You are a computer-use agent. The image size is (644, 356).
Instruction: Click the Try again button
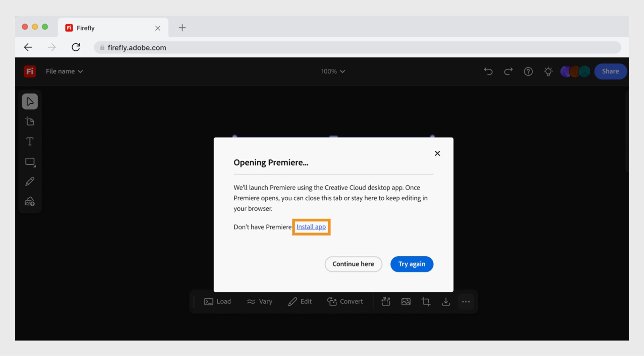coord(412,264)
